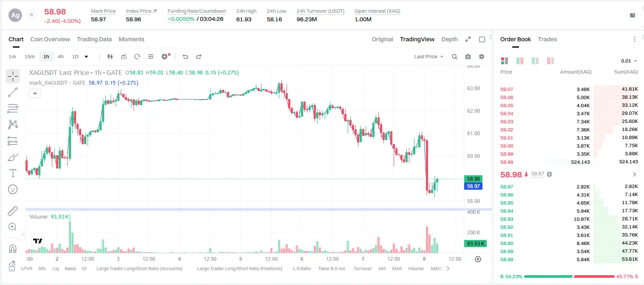The width and height of the screenshot is (644, 285).
Task: Open the indicators icon in toolbar
Action: tap(124, 57)
